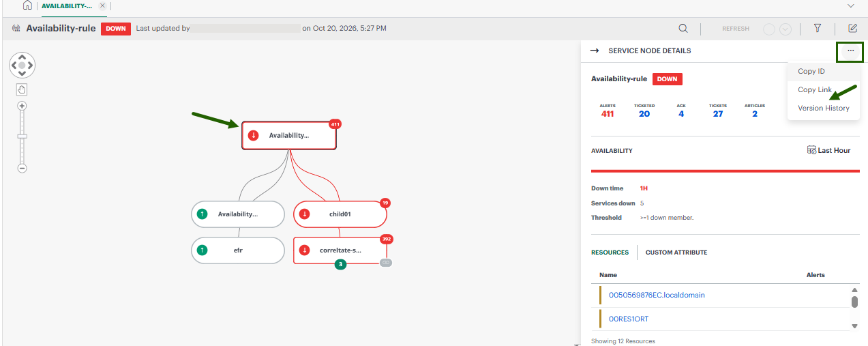Pan the map upward

coord(22,57)
